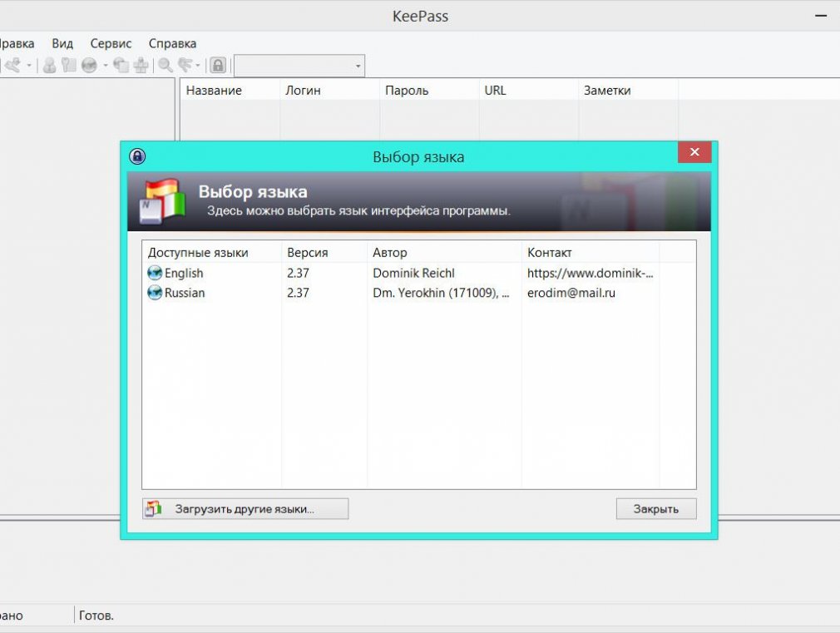840x633 pixels.
Task: Close the Выбор языка dialog with X
Action: pyautogui.click(x=694, y=152)
